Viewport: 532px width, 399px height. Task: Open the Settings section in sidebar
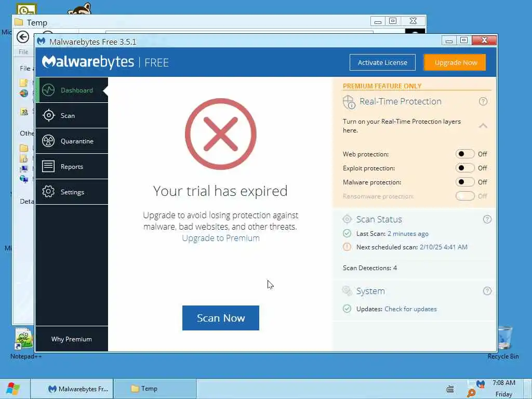72,192
